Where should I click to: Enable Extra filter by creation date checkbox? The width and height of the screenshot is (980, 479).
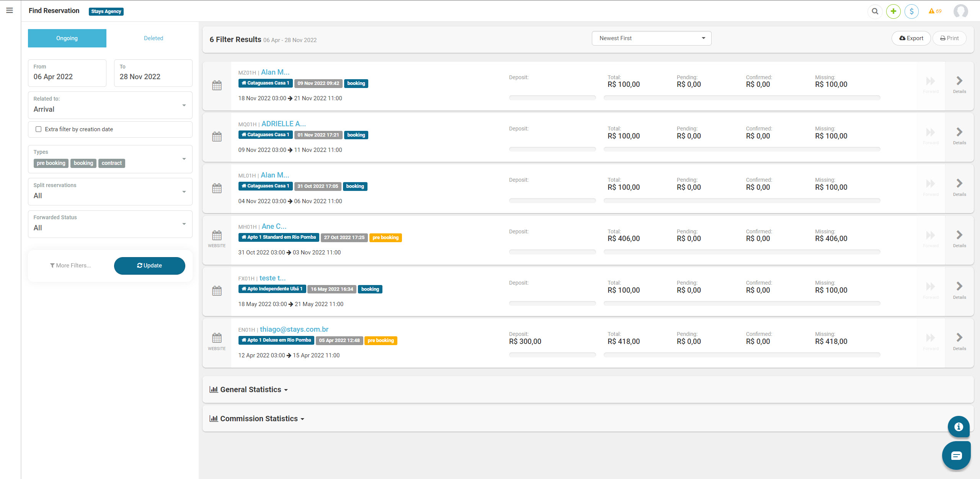(x=38, y=129)
